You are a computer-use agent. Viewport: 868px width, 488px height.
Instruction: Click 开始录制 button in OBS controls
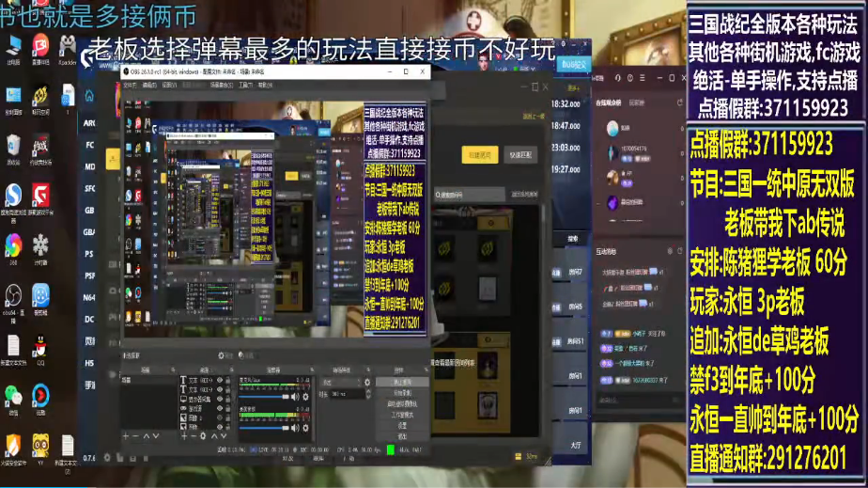point(402,393)
